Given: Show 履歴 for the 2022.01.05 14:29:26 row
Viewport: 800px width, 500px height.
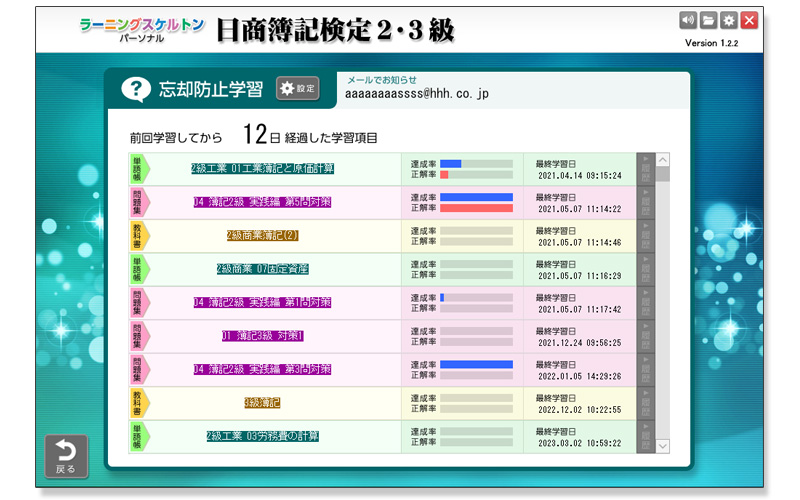Looking at the screenshot, I should point(645,370).
